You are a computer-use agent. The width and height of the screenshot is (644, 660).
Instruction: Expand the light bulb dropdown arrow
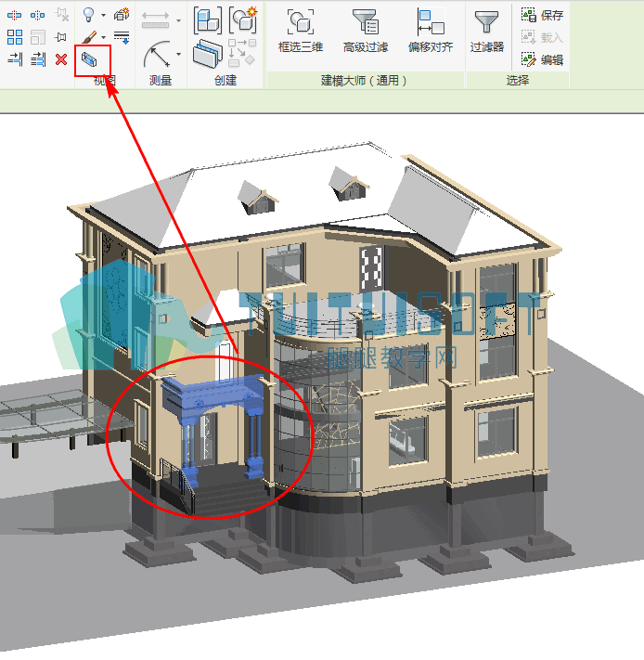pyautogui.click(x=104, y=15)
